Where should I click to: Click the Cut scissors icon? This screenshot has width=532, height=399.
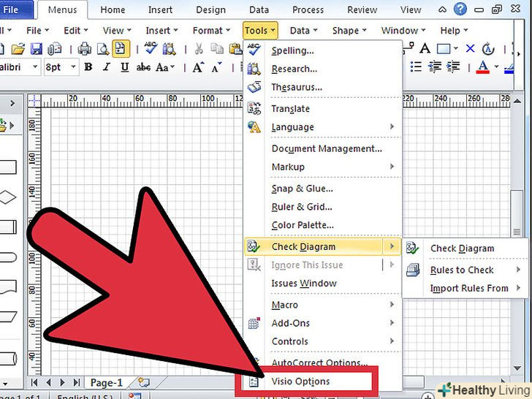tap(199, 49)
